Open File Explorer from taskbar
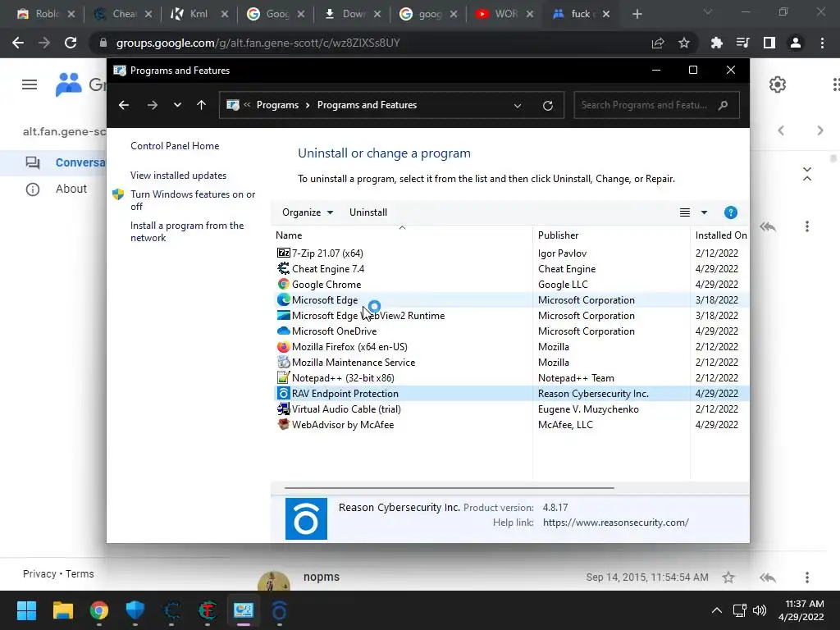 pyautogui.click(x=62, y=610)
